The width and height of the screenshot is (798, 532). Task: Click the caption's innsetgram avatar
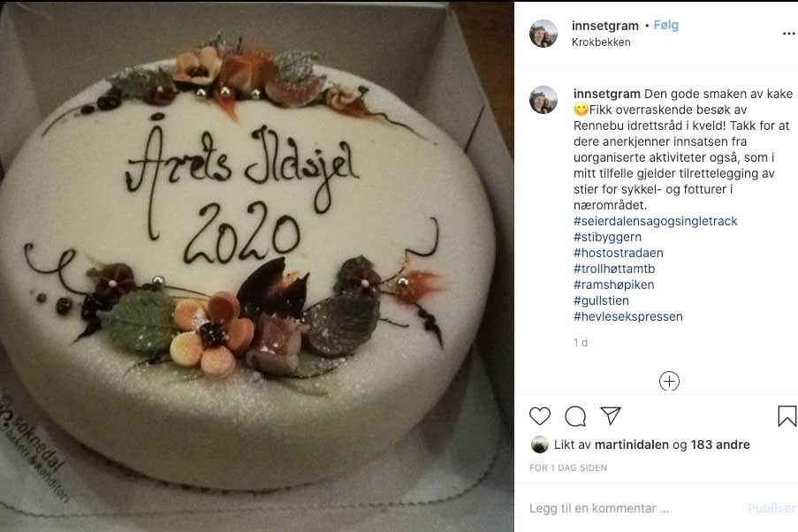click(543, 100)
